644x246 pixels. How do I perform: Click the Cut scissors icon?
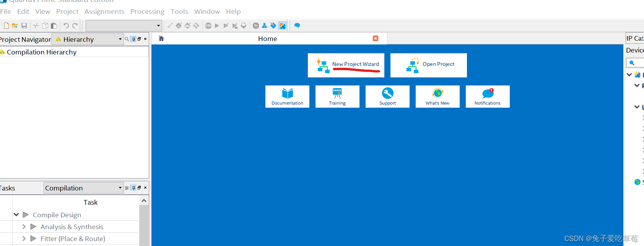coord(36,26)
